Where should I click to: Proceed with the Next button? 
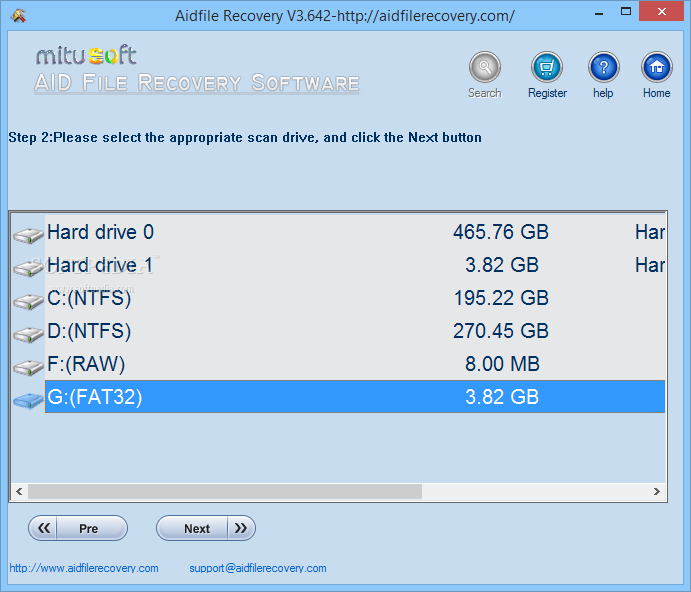click(x=206, y=528)
